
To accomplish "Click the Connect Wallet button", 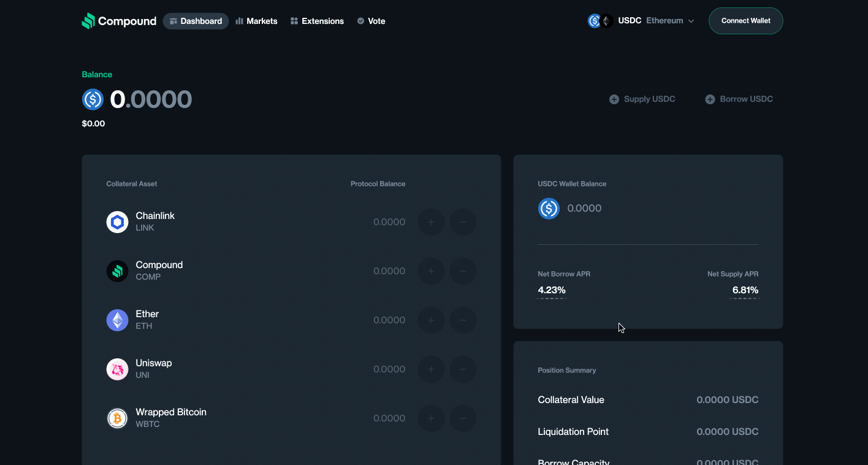I will 745,20.
